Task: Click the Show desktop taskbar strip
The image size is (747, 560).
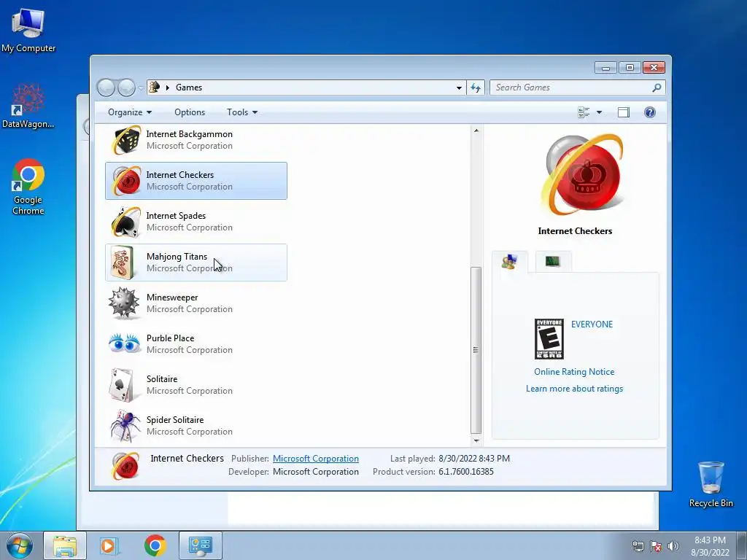Action: (x=743, y=545)
